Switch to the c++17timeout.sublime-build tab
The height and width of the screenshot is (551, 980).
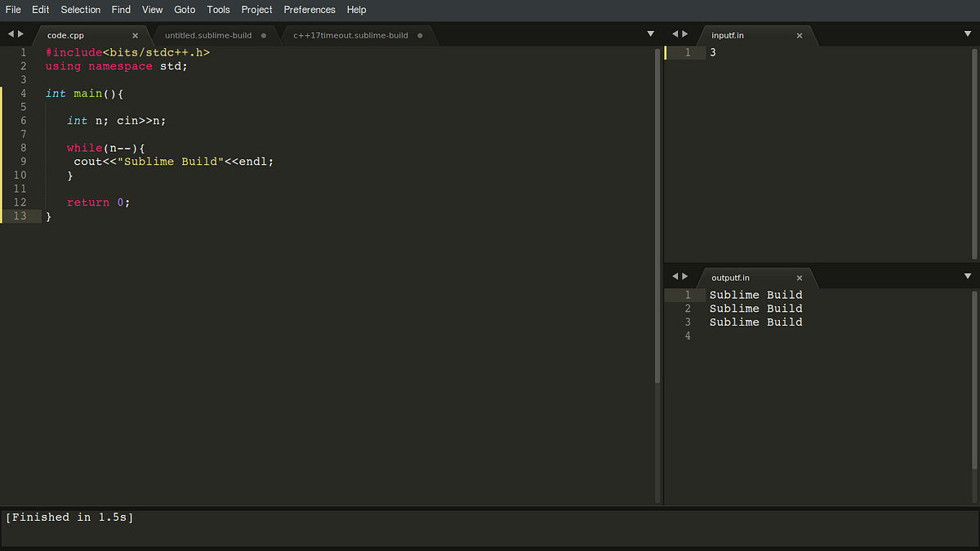[x=351, y=35]
